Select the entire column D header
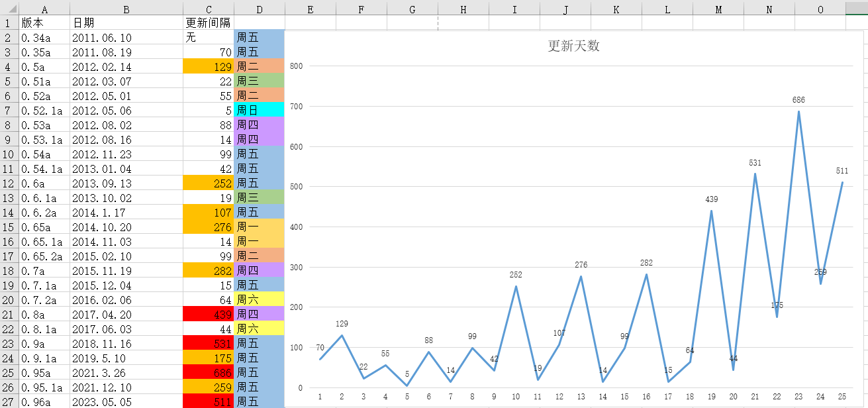Viewport: 868px width, 408px height. tap(259, 9)
